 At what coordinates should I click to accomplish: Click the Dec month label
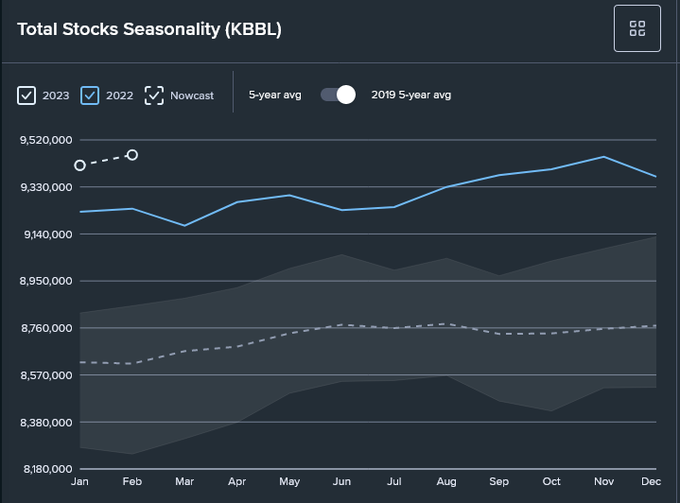tap(651, 481)
